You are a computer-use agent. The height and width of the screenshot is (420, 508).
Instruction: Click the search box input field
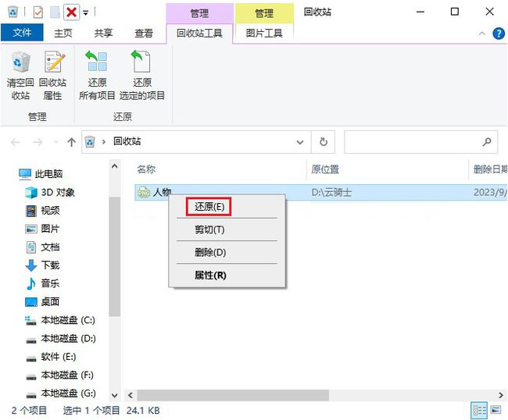point(420,142)
